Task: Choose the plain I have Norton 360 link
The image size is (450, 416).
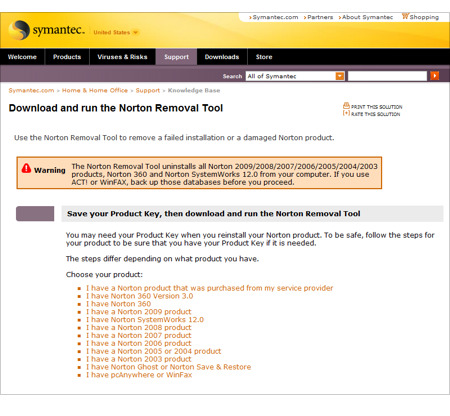Action: point(118,304)
